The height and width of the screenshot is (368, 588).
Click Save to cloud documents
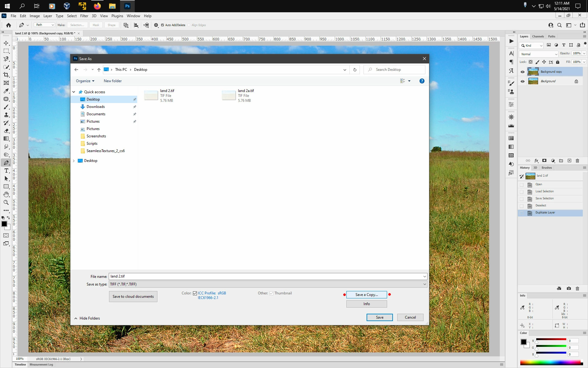pos(133,297)
